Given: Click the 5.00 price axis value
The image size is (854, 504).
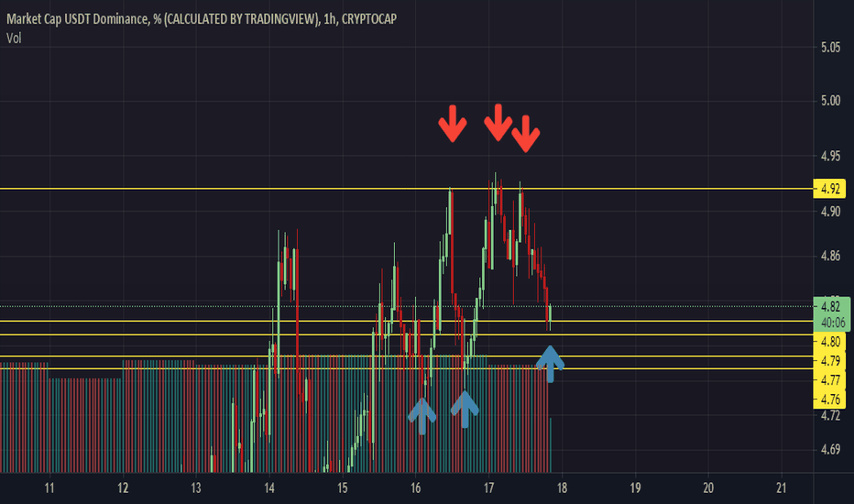Looking at the screenshot, I should (830, 101).
